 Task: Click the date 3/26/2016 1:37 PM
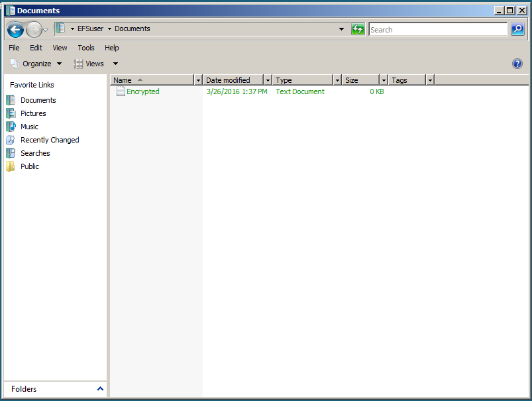[237, 91]
